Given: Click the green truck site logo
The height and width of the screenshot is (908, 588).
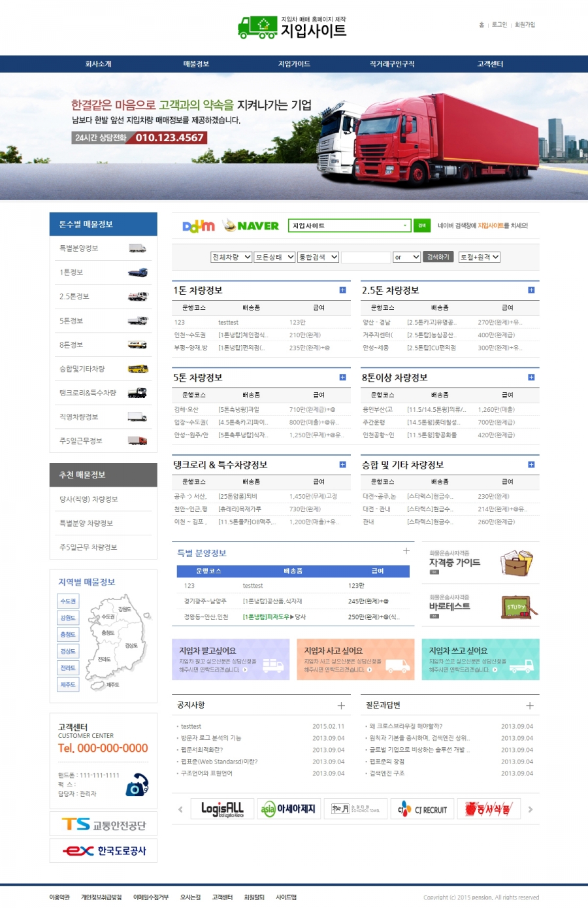Looking at the screenshot, I should click(257, 27).
